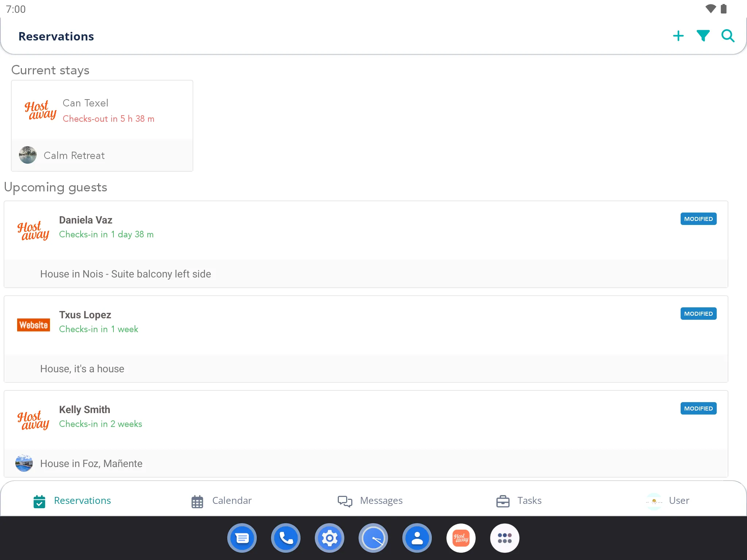747x560 pixels.
Task: Open the HostAway app icon in taskbar
Action: [461, 537]
